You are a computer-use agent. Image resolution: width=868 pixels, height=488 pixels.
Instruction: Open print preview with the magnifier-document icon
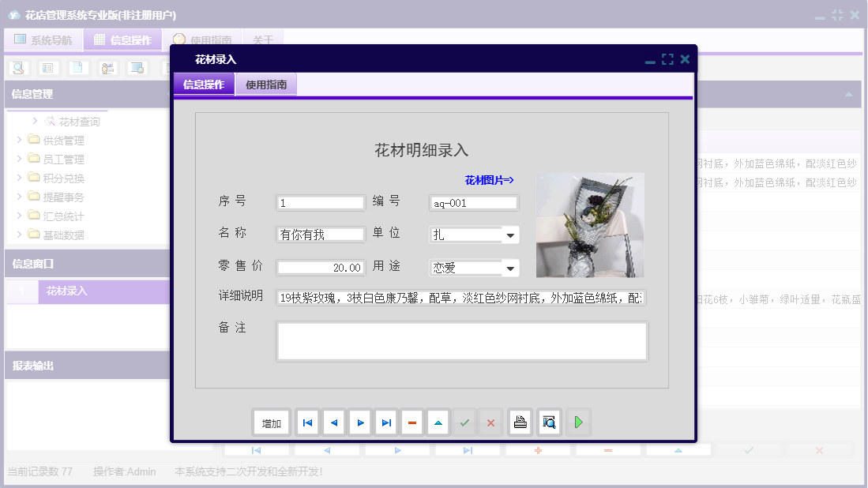pos(548,422)
